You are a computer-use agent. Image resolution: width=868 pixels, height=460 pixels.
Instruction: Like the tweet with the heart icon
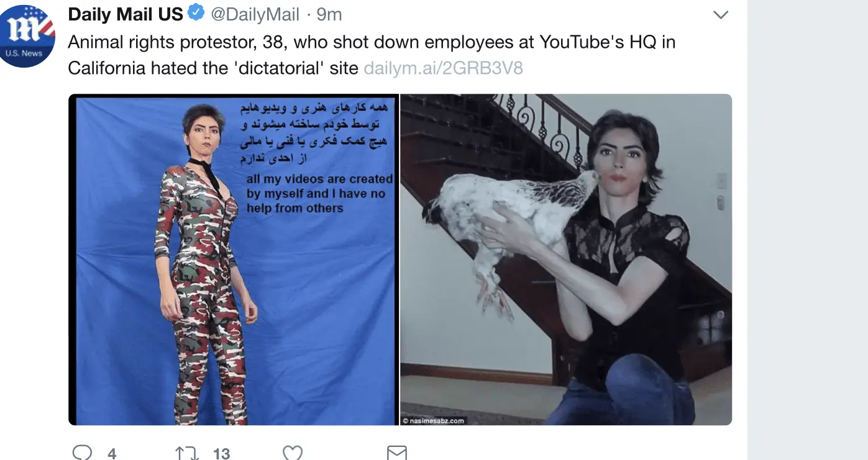point(293,453)
